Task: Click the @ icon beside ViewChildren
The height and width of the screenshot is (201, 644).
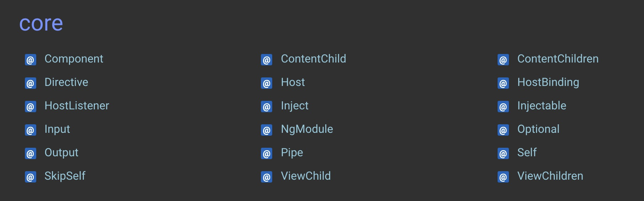Action: pos(503,177)
